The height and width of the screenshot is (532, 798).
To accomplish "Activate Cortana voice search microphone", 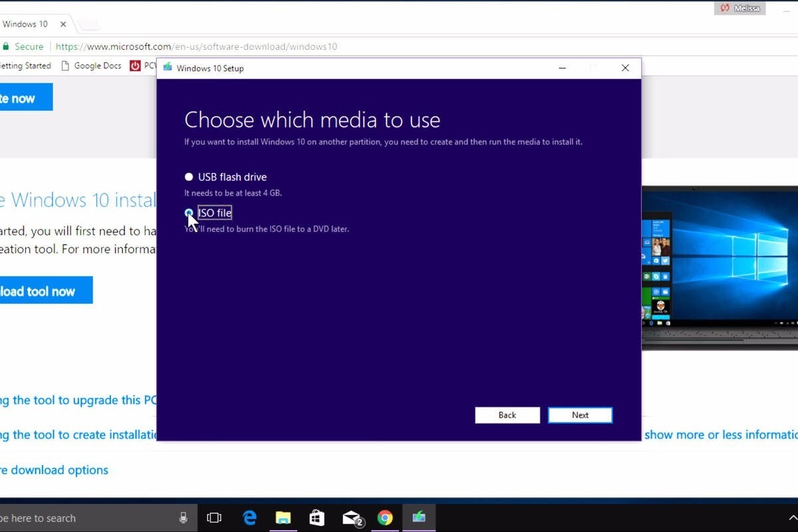I will (183, 517).
